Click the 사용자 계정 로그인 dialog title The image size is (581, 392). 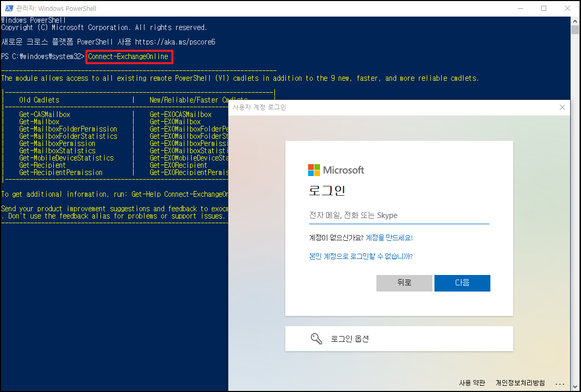259,107
